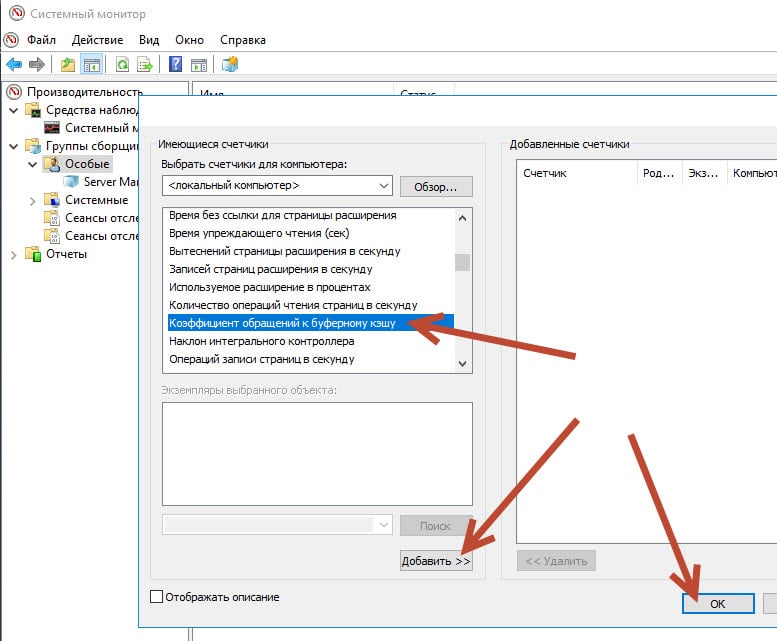Select Наклон интегрального контроллера counter

point(262,341)
